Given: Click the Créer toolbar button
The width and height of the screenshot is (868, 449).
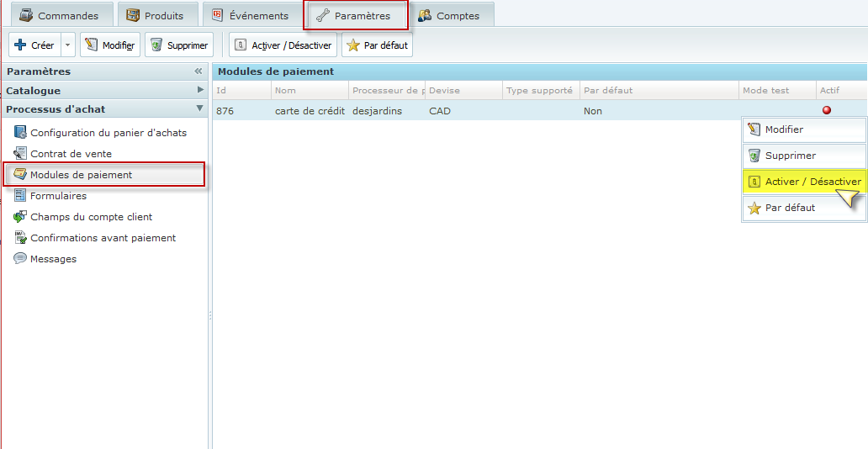Looking at the screenshot, I should coord(34,45).
